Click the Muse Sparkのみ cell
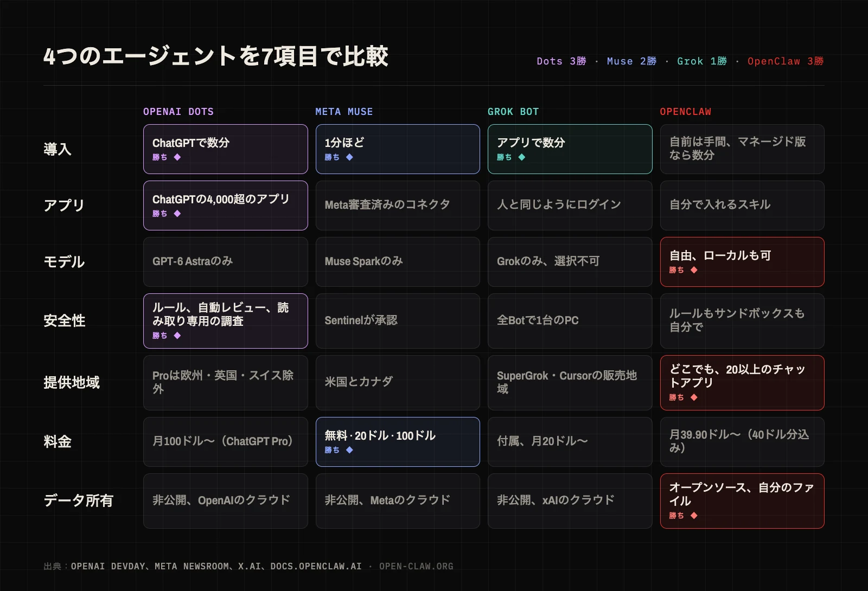Image resolution: width=868 pixels, height=591 pixels. [398, 262]
